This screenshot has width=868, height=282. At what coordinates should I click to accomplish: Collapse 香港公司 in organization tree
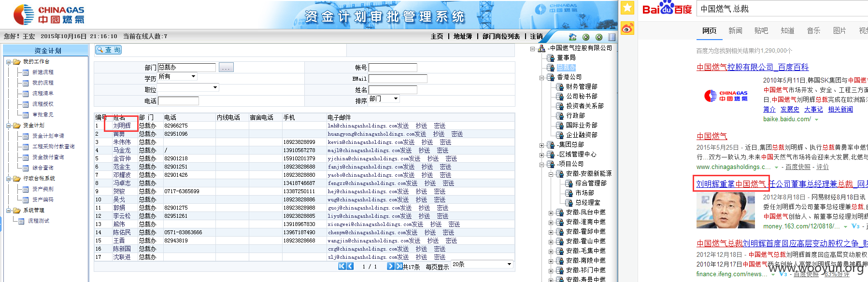[x=542, y=77]
